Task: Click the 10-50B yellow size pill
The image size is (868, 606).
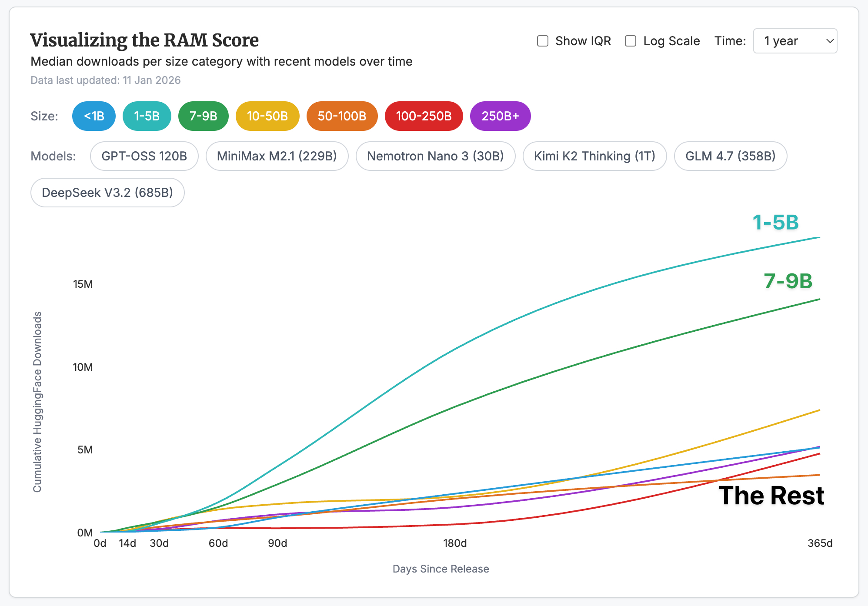Action: tap(267, 116)
